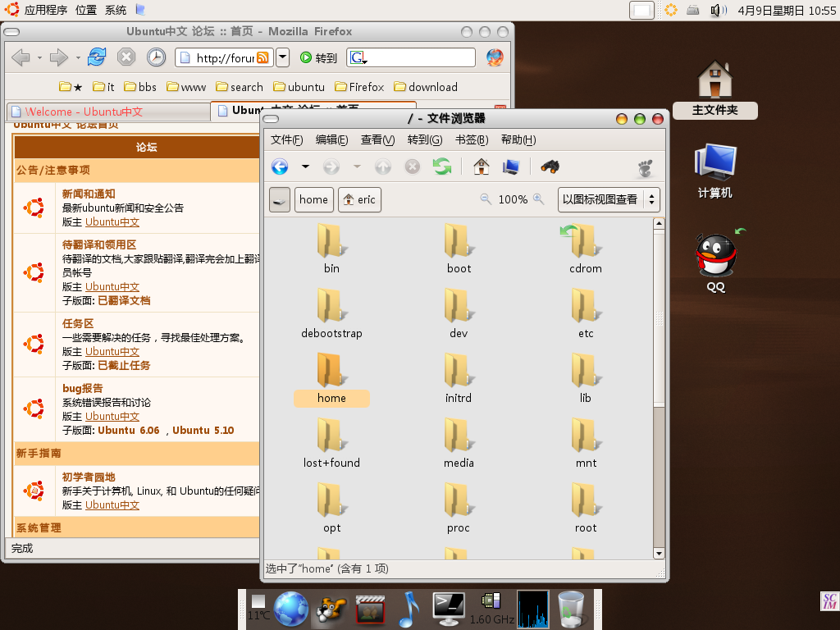Open the file browser back history dropdown
The width and height of the screenshot is (840, 630).
pyautogui.click(x=305, y=167)
